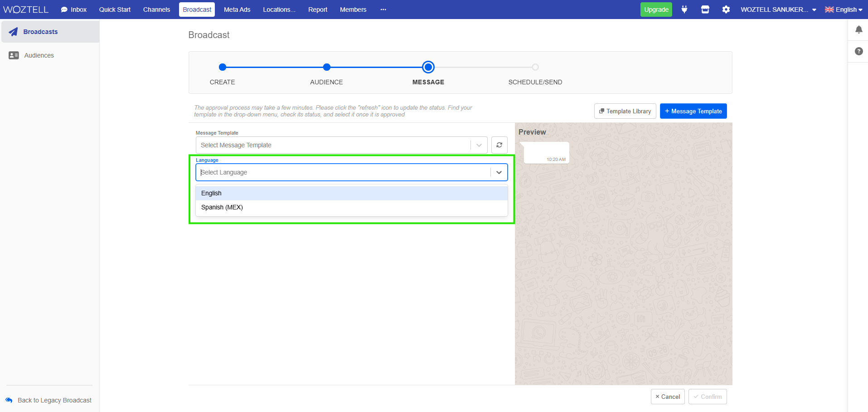
Task: Open the settings gear in the top bar
Action: [x=726, y=9]
